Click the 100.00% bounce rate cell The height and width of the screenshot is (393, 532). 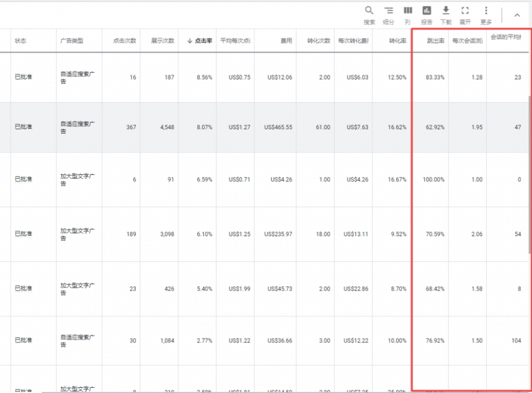433,180
